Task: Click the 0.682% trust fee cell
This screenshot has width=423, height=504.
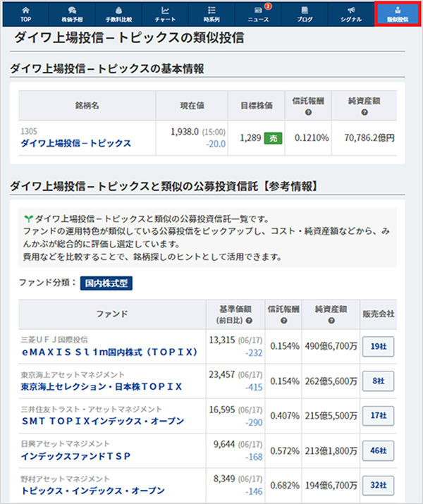Action: [285, 485]
